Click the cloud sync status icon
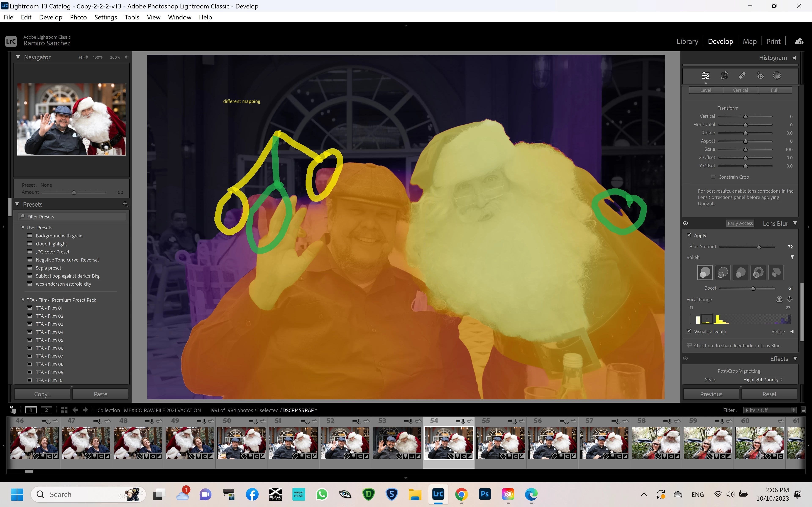Image resolution: width=812 pixels, height=507 pixels. pos(799,41)
